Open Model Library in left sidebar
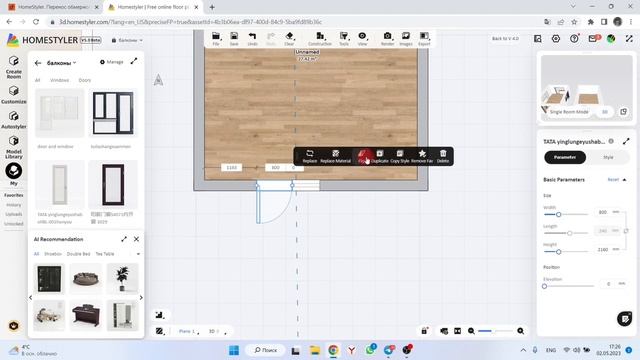Image resolution: width=640 pixels, height=360 pixels. click(x=13, y=147)
